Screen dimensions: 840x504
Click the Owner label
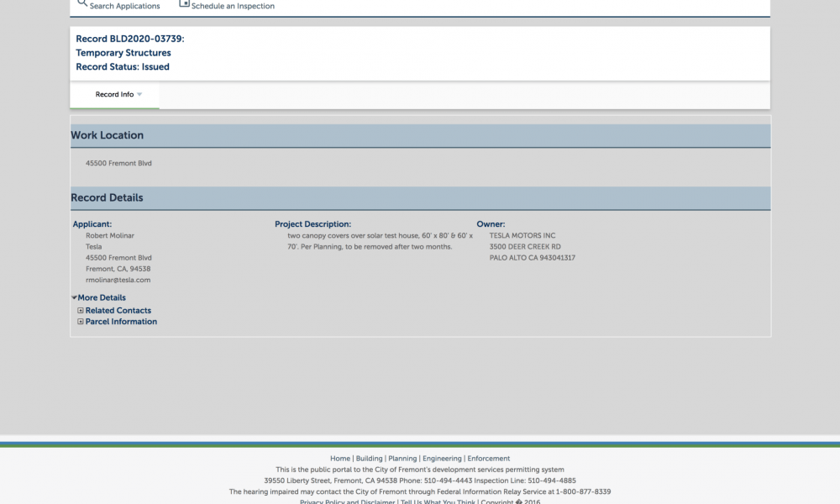[491, 224]
